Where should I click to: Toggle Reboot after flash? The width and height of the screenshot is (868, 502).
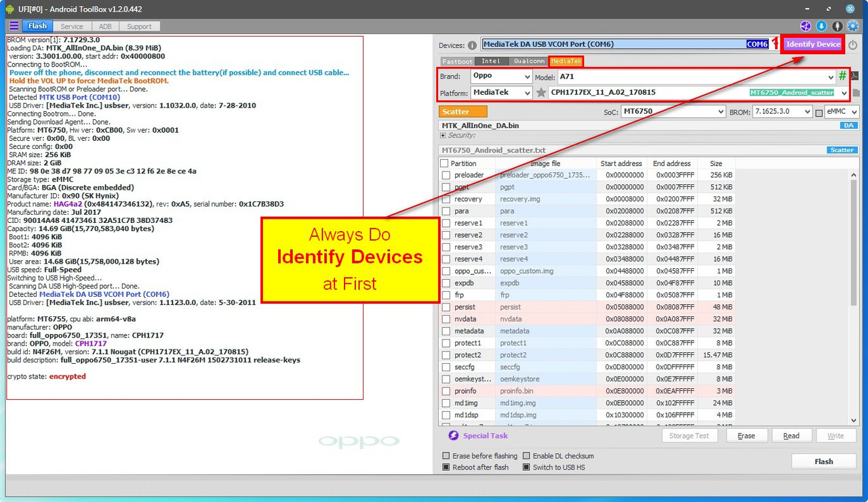(x=446, y=467)
